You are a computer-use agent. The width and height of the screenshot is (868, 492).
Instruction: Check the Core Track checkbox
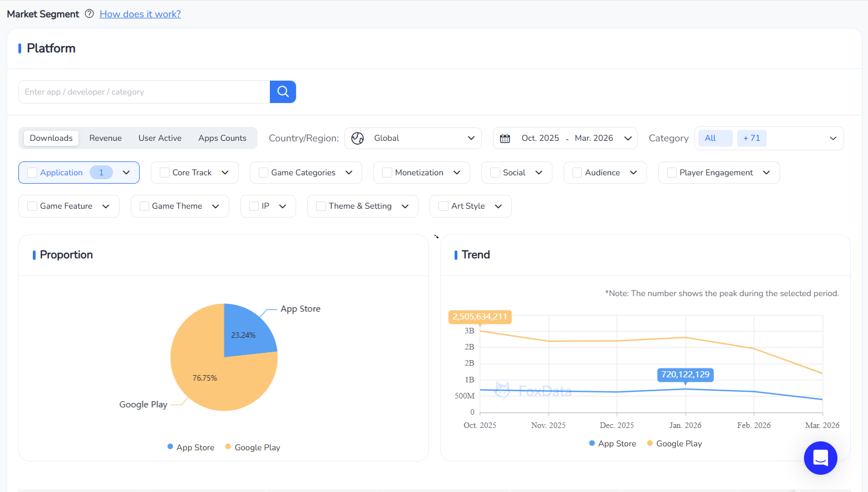(x=164, y=173)
